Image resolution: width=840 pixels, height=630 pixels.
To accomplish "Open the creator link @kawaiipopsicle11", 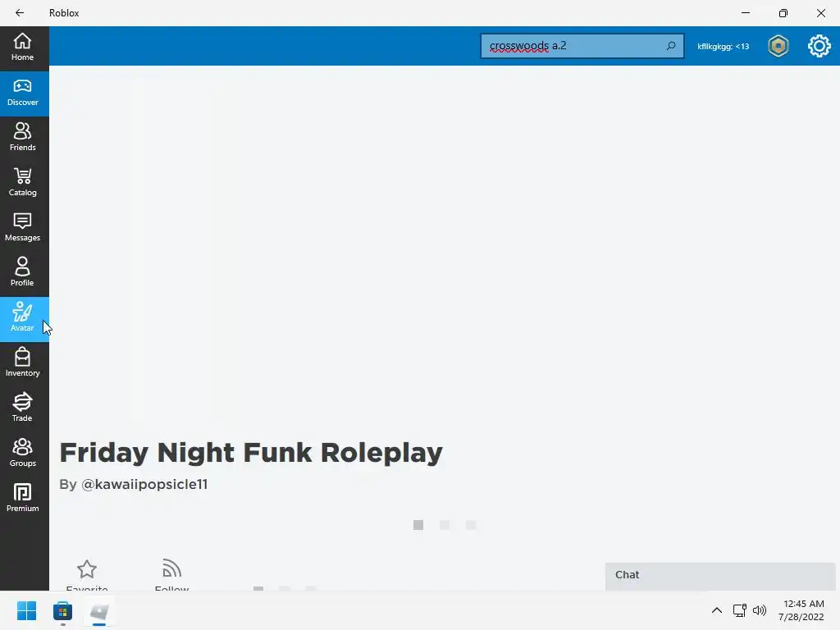I will pyautogui.click(x=144, y=484).
